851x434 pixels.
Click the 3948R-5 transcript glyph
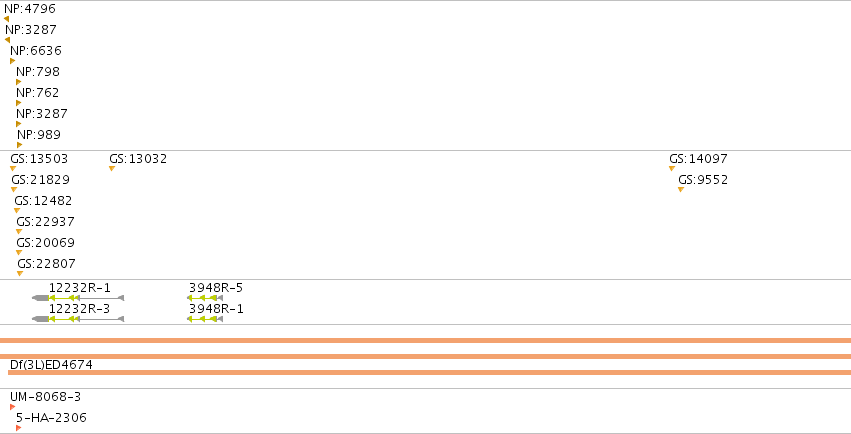205,298
